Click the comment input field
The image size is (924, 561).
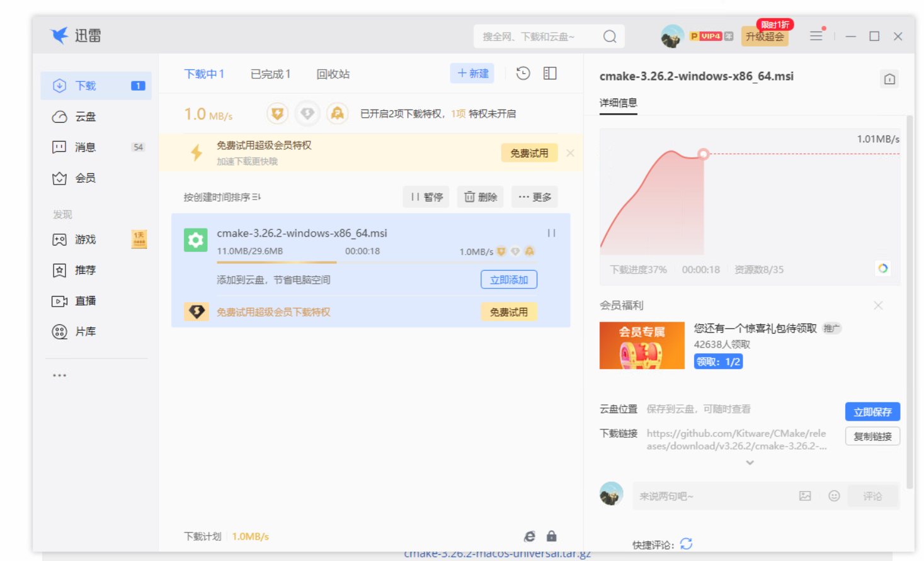[712, 496]
